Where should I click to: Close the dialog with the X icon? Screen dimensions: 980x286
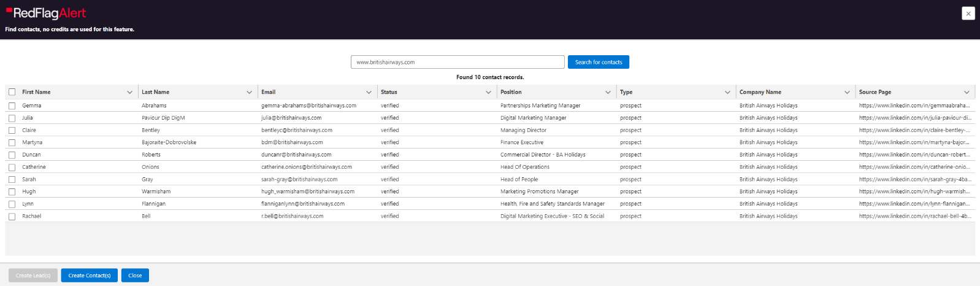968,14
